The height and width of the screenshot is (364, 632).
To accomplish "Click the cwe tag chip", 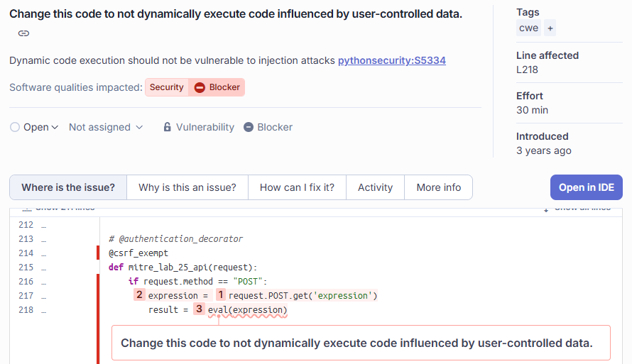I will pos(529,28).
